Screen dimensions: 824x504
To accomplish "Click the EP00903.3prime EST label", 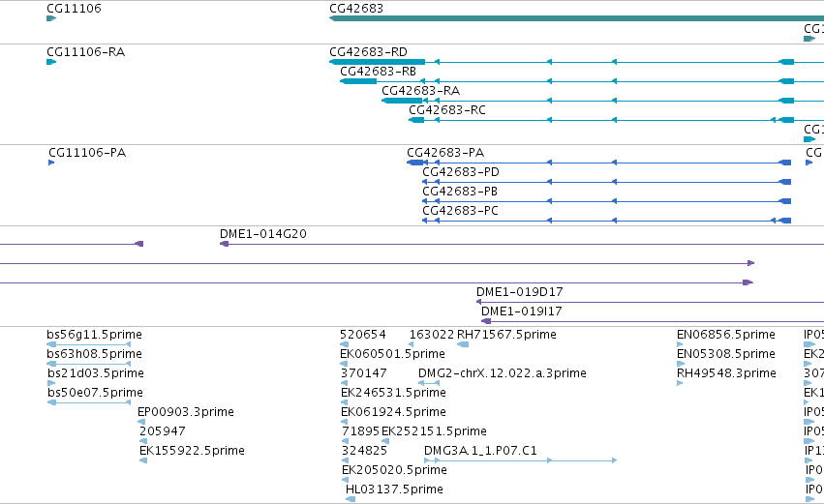I will (186, 412).
